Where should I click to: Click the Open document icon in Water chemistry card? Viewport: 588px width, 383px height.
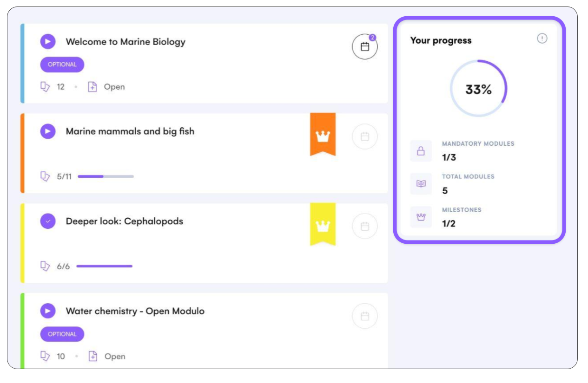tap(92, 356)
